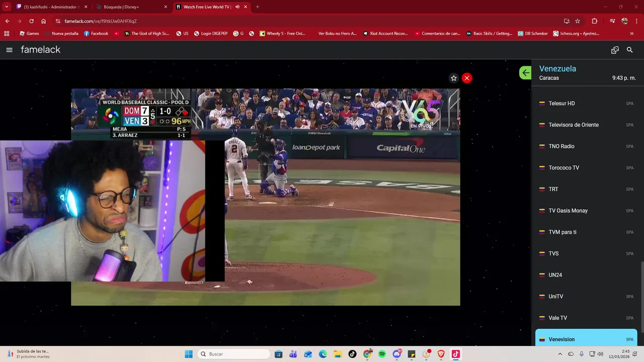Click the famelack search magnifier icon

pyautogui.click(x=629, y=50)
